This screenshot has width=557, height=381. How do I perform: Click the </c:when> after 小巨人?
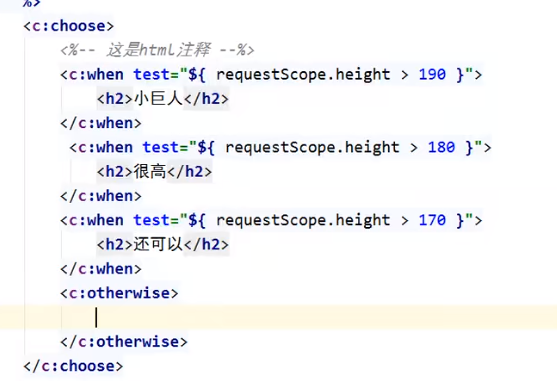101,123
